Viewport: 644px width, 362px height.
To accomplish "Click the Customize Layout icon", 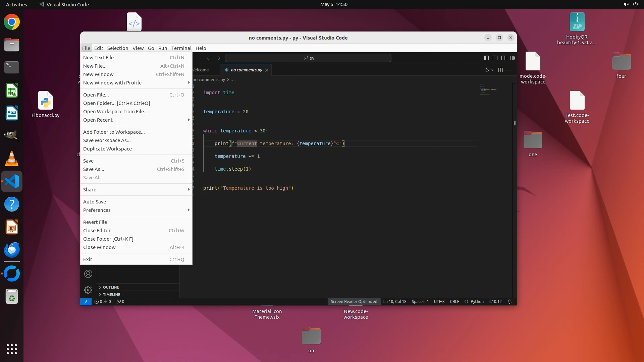I will 513,58.
